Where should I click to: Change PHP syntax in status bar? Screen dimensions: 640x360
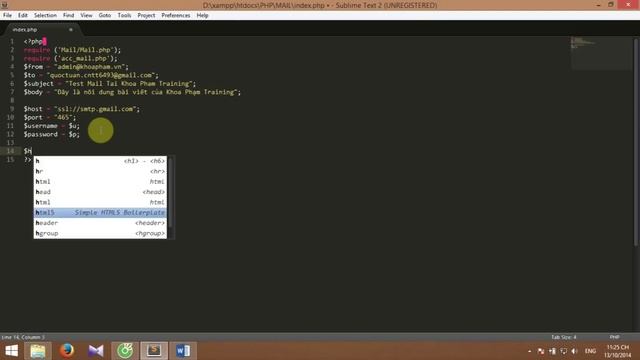click(x=614, y=337)
